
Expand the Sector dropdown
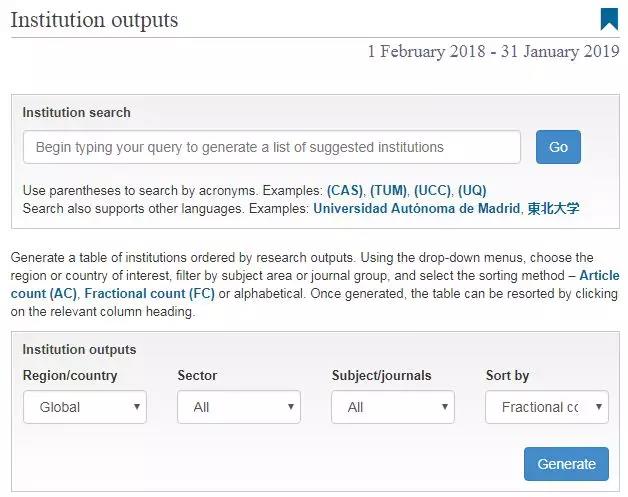239,407
